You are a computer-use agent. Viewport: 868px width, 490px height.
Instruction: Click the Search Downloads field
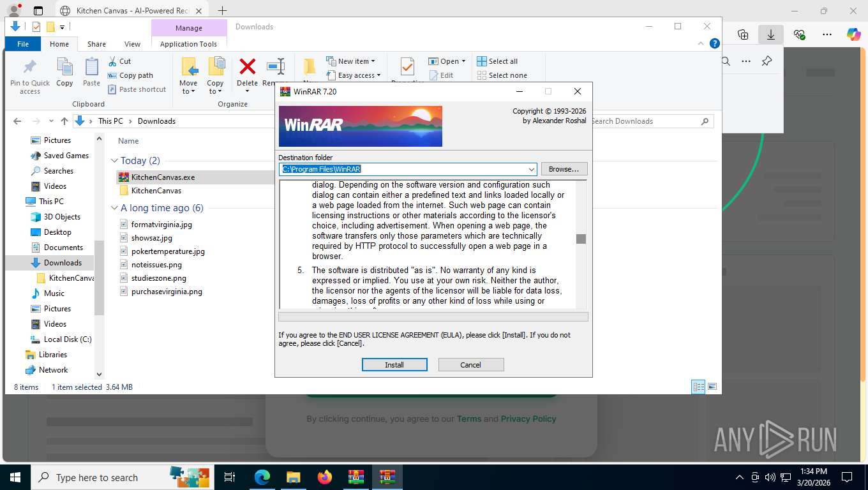click(x=650, y=121)
